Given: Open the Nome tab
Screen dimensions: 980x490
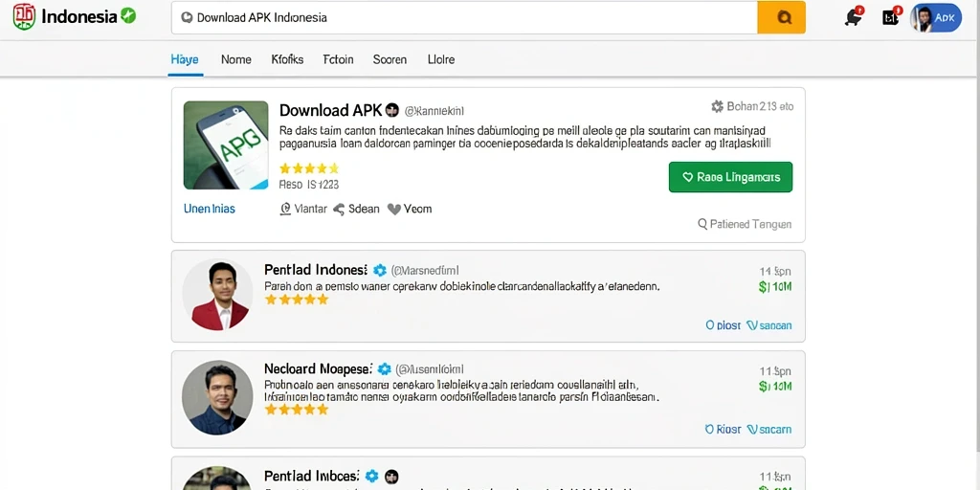Looking at the screenshot, I should tap(236, 60).
